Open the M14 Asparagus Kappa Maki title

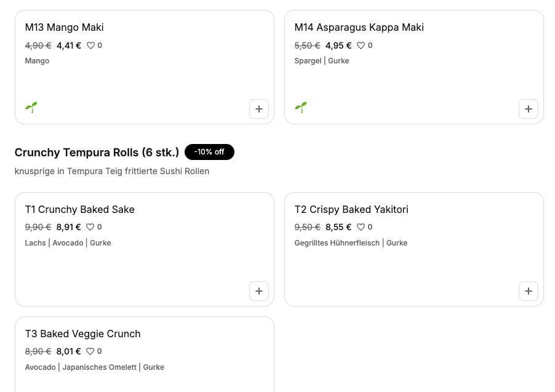[359, 27]
